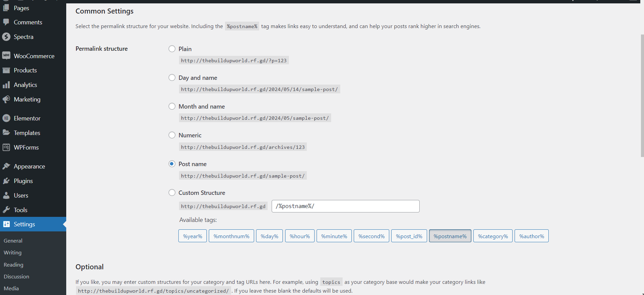The width and height of the screenshot is (644, 295).
Task: Open the Elementor menu label
Action: pos(27,118)
